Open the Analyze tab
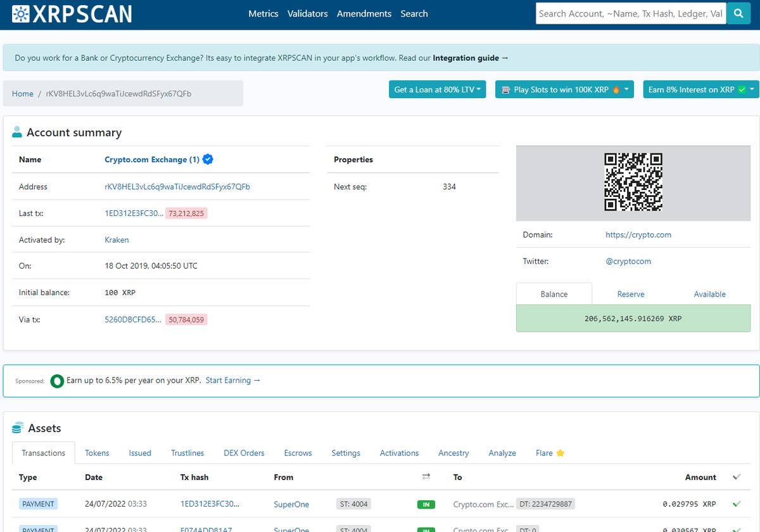 click(x=502, y=453)
